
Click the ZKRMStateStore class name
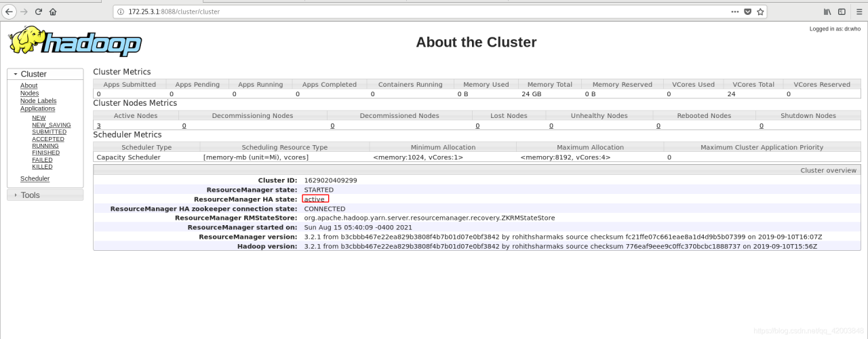[429, 218]
